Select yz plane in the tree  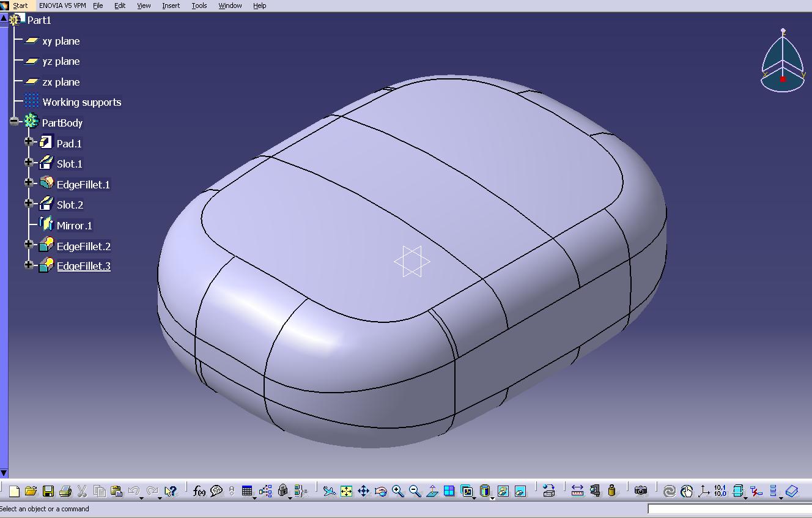click(x=61, y=61)
